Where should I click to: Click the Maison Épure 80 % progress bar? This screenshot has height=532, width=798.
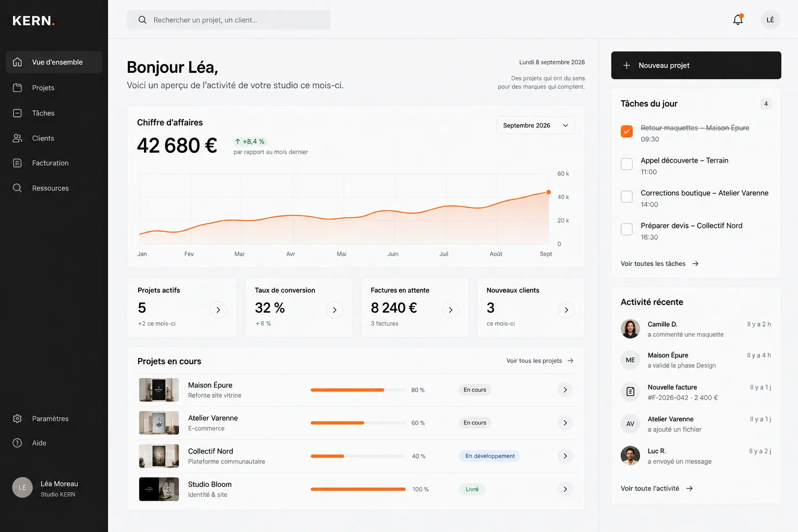tap(358, 390)
